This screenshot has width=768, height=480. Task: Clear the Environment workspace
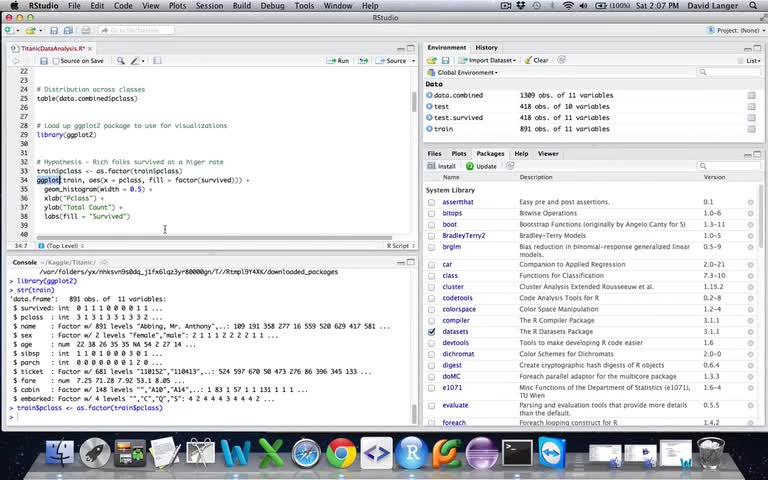(536, 60)
